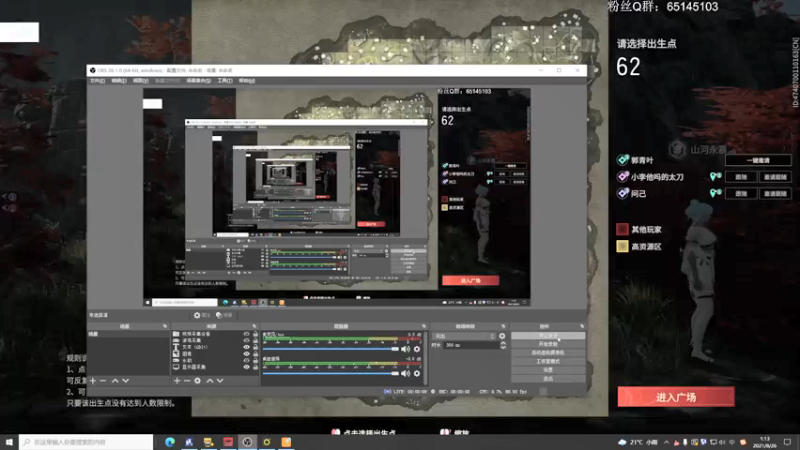Pop out the 场景转换 dock via header icon
Image resolution: width=800 pixels, height=450 pixels.
pos(503,326)
